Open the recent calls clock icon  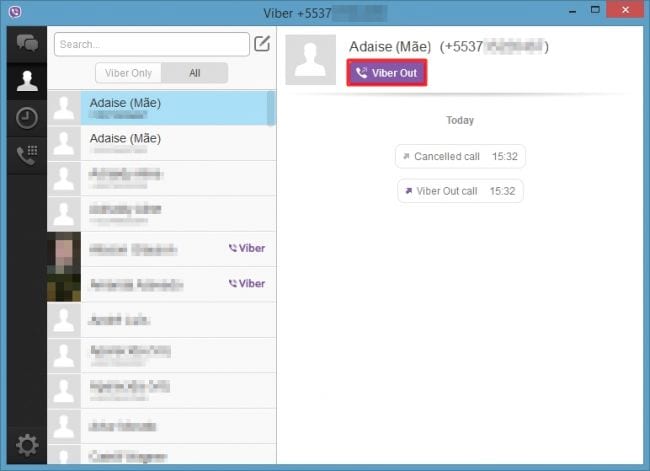click(27, 118)
